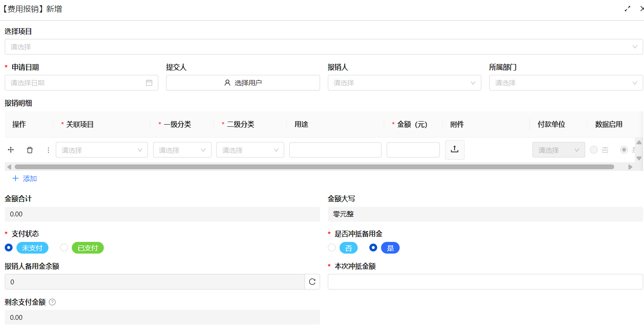The image size is (644, 328).
Task: Click the 选择用户 button
Action: tap(243, 83)
